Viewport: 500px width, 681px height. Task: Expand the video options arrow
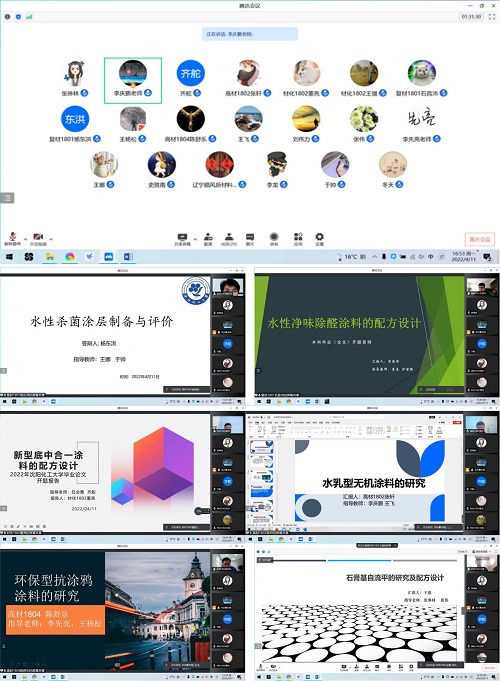pyautogui.click(x=51, y=239)
